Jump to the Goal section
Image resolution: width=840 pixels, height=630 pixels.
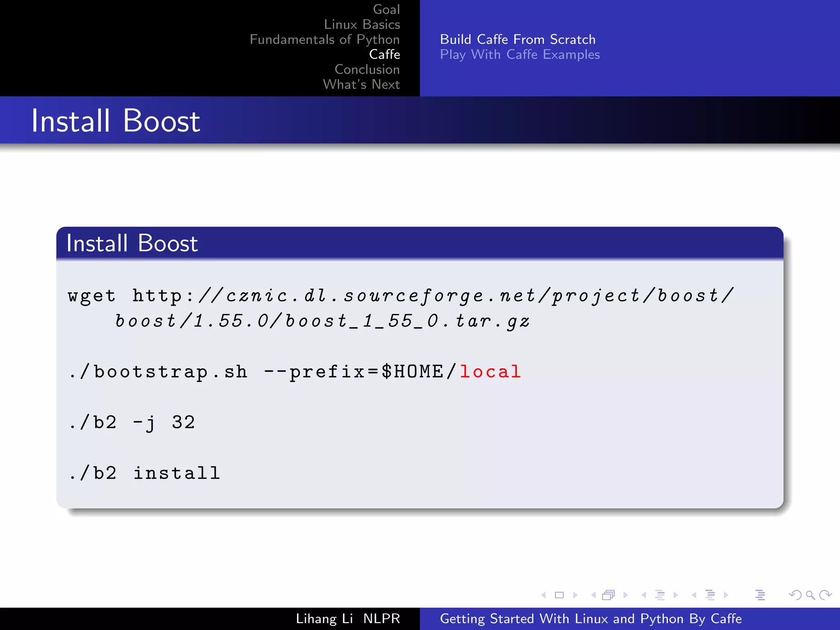tap(386, 9)
